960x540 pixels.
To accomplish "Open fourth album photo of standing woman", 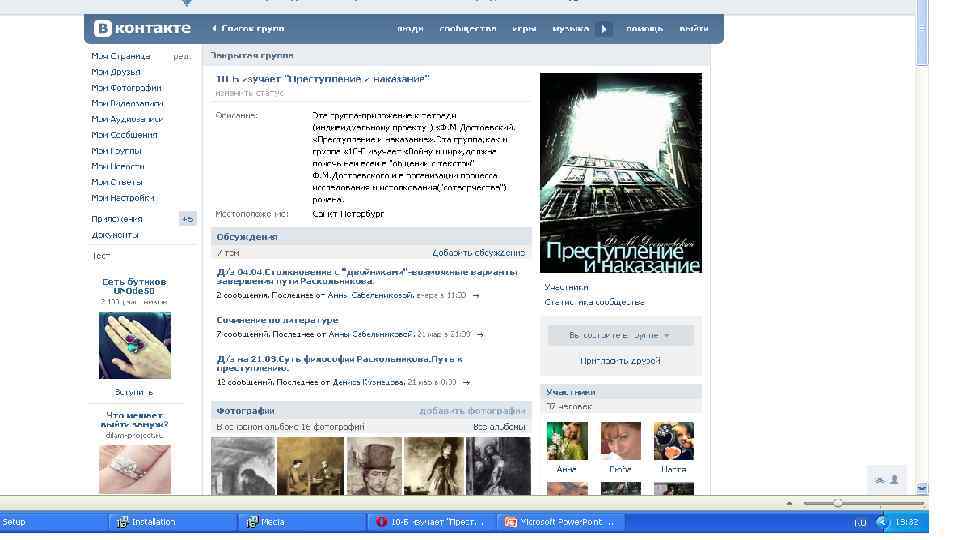I will [x=434, y=466].
